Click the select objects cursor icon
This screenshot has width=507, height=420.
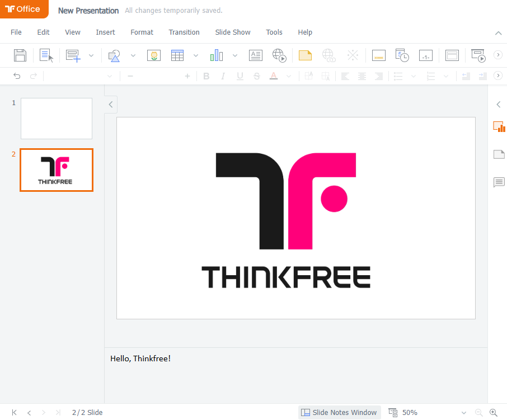pyautogui.click(x=46, y=55)
